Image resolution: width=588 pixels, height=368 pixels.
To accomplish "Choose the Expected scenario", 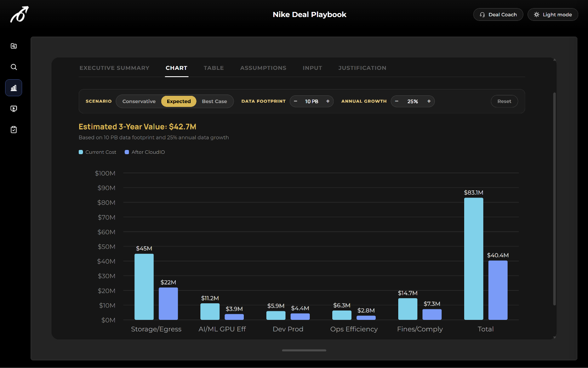I will coord(179,101).
